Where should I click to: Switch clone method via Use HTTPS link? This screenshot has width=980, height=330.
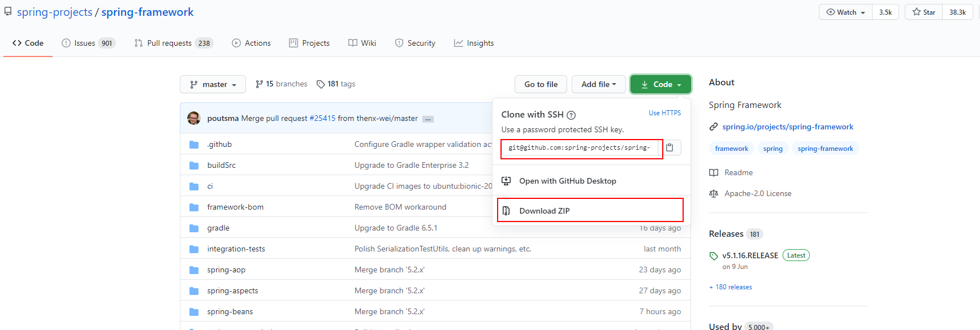(664, 113)
